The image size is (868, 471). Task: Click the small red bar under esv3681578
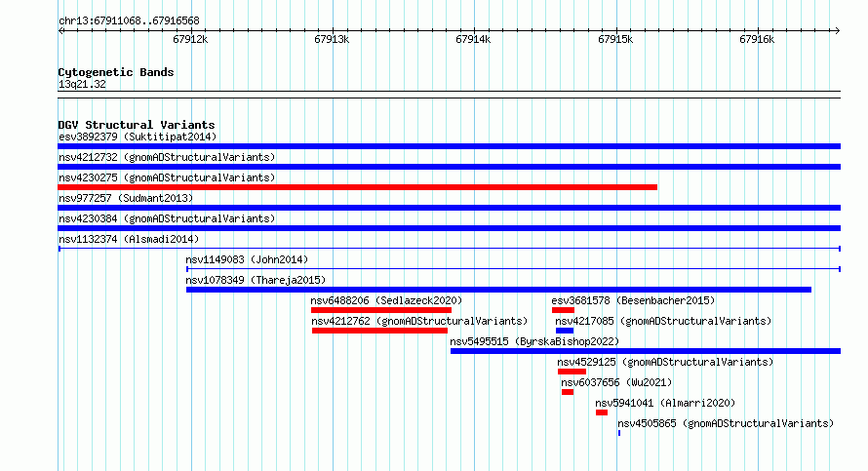point(563,310)
